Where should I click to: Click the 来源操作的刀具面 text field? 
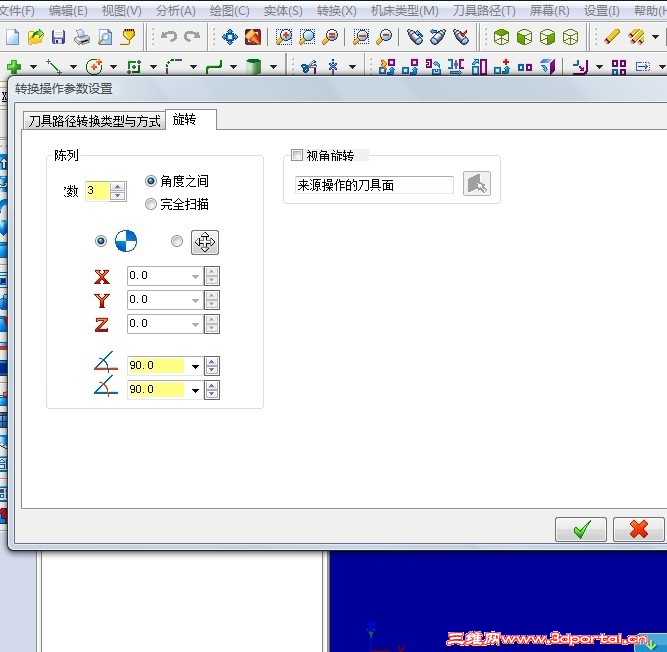tap(374, 185)
